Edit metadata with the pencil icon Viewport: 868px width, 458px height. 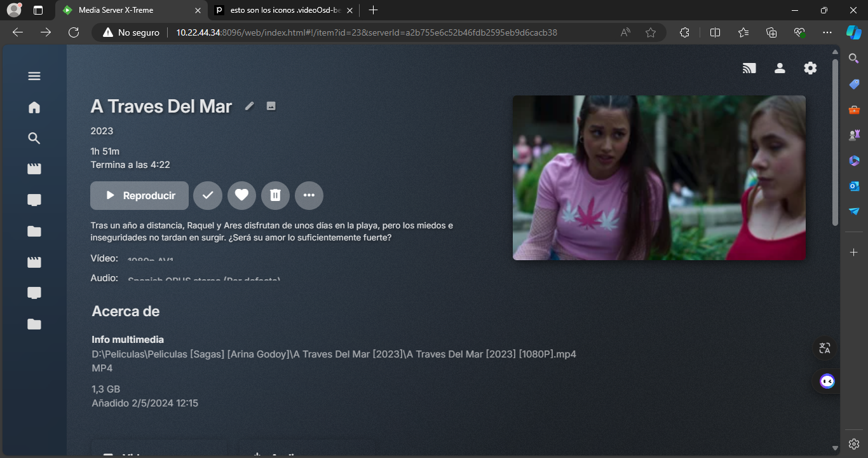(250, 106)
